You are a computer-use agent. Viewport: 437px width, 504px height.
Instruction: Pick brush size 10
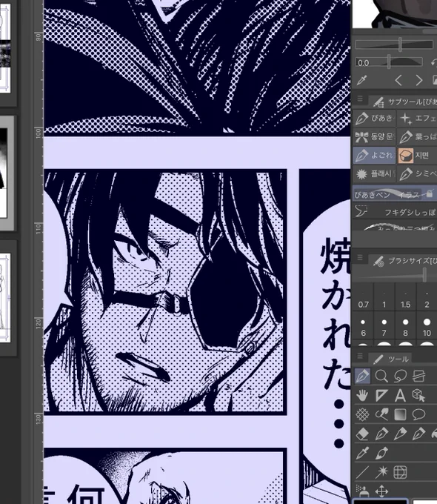click(x=427, y=327)
